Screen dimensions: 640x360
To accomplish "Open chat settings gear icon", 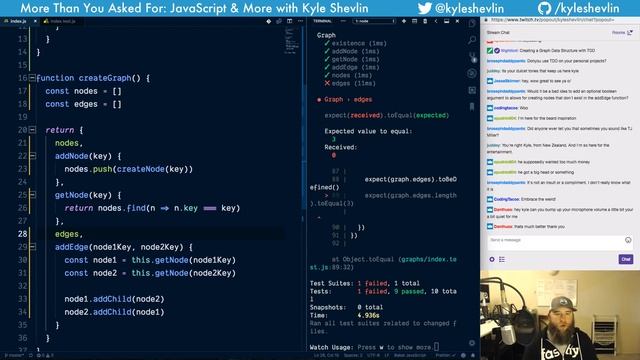I will [x=492, y=259].
